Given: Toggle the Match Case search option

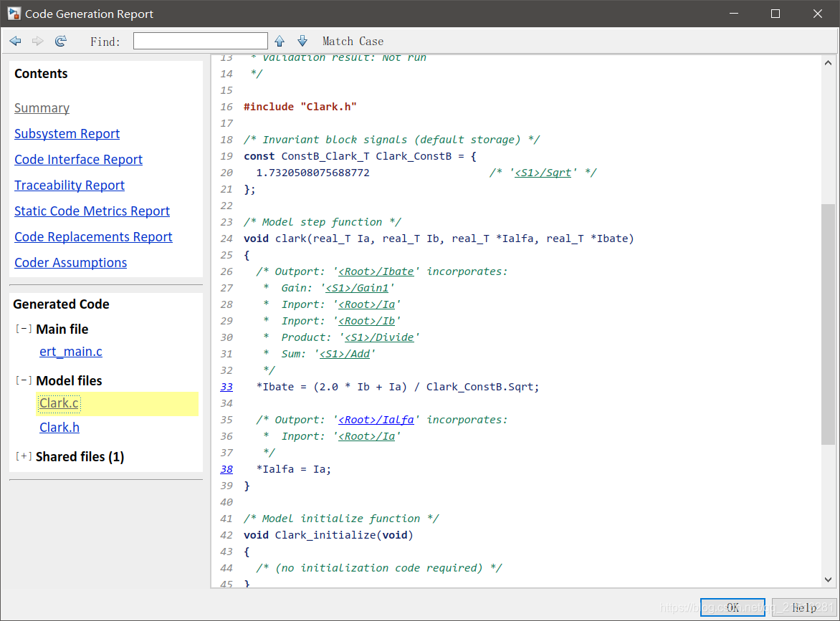Looking at the screenshot, I should coord(353,40).
